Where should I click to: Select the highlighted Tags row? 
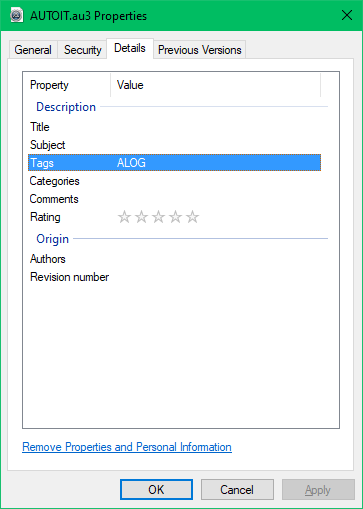click(x=174, y=163)
